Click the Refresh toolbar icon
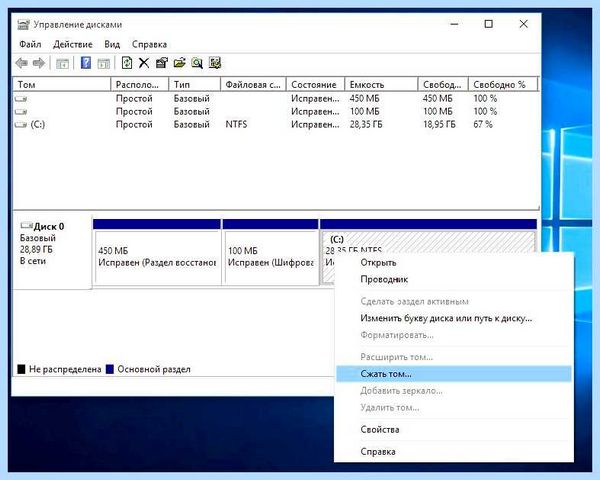The height and width of the screenshot is (480, 600). [x=127, y=63]
